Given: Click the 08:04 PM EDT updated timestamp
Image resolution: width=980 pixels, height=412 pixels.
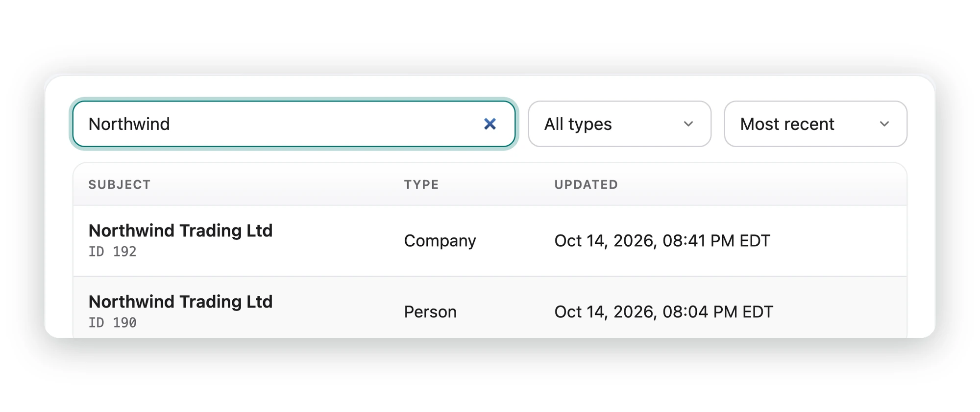Looking at the screenshot, I should [664, 312].
